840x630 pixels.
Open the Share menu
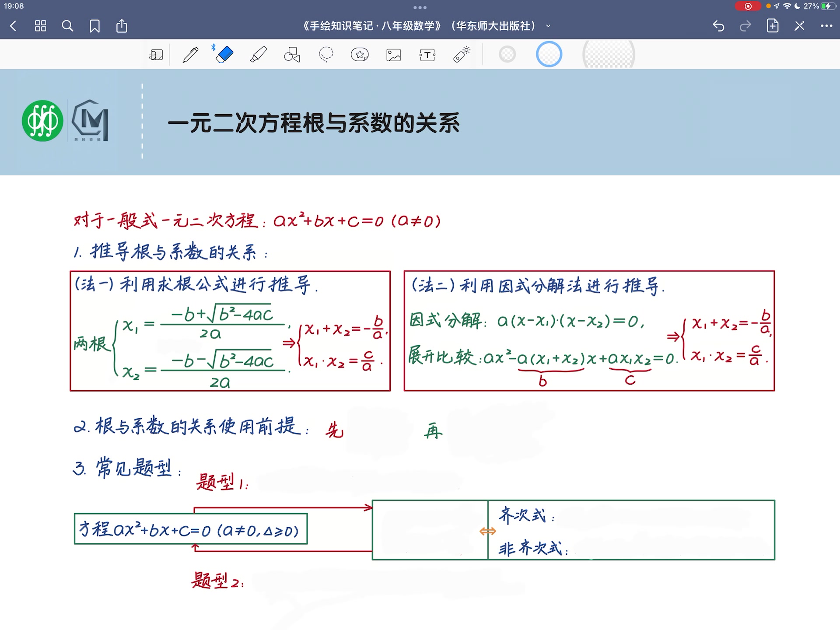pos(122,26)
